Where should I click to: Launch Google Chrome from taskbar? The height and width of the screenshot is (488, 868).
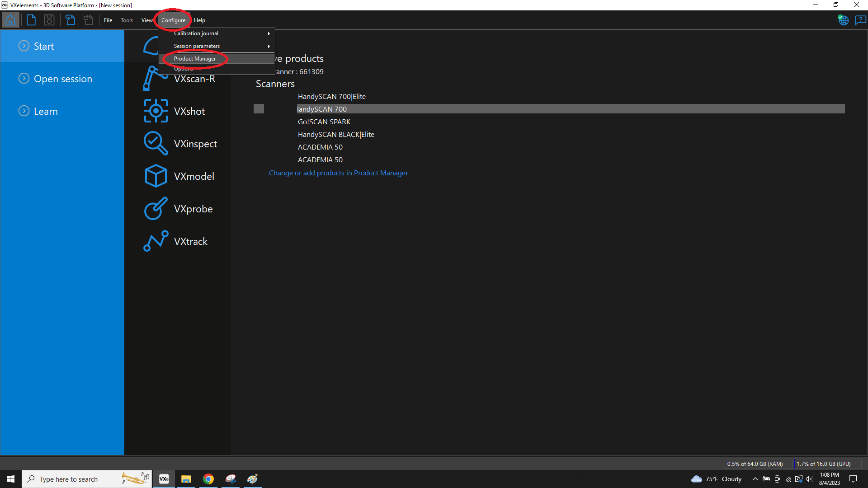[208, 479]
